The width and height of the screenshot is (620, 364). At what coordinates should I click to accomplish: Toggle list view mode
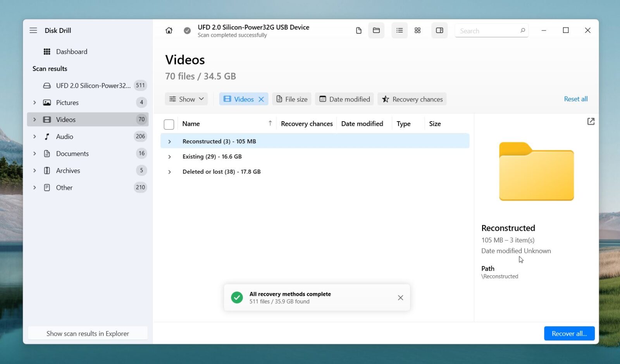399,30
